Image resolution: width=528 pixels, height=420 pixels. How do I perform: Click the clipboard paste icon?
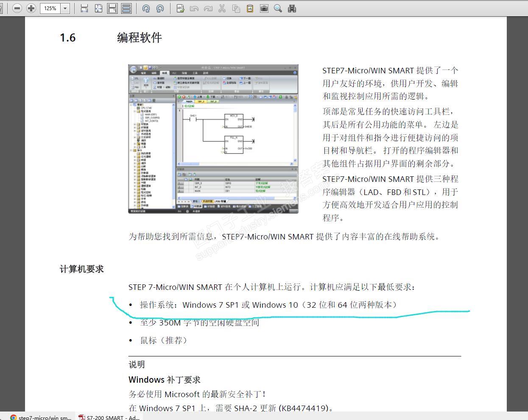[x=250, y=8]
